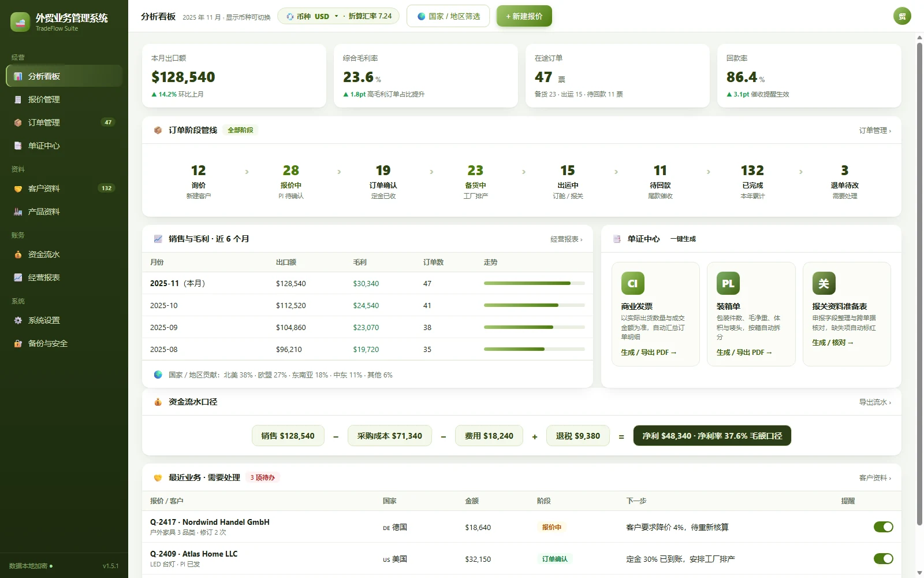The height and width of the screenshot is (578, 924).
Task: Open the 订单管理 › link in pipeline header
Action: (x=875, y=131)
